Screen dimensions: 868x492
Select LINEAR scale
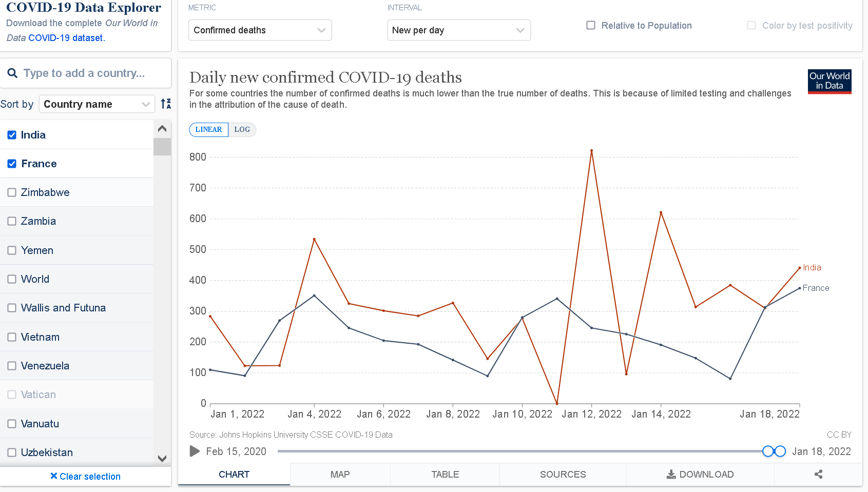click(209, 129)
